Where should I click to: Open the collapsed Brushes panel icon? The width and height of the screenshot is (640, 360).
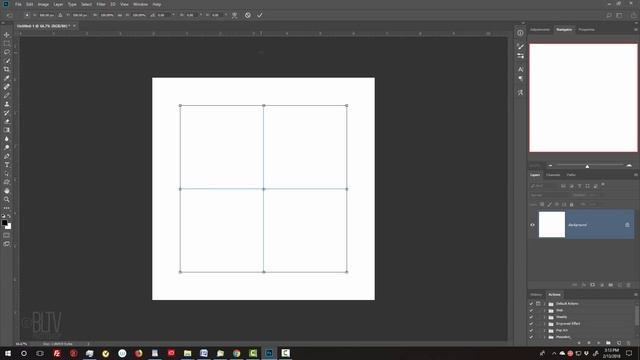coord(520,47)
